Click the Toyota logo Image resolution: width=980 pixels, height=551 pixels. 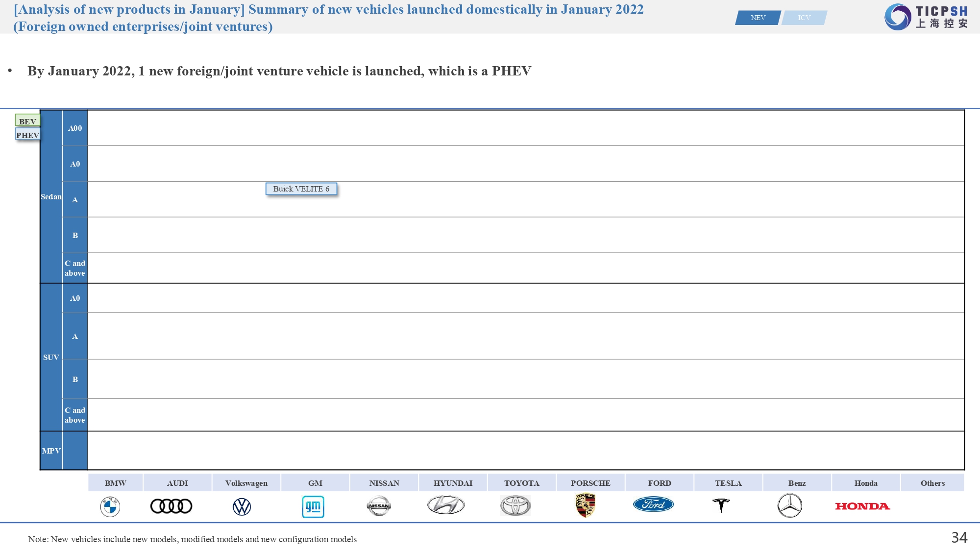pyautogui.click(x=515, y=505)
